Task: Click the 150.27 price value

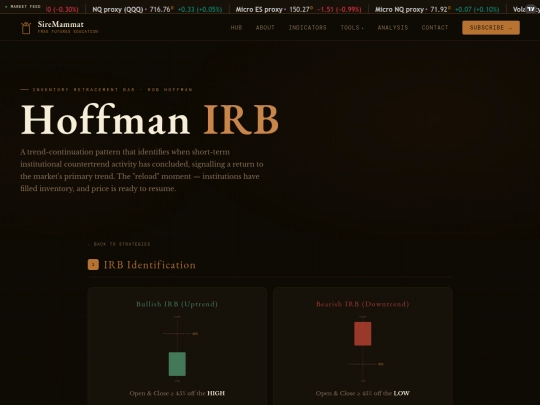Action: (299, 9)
